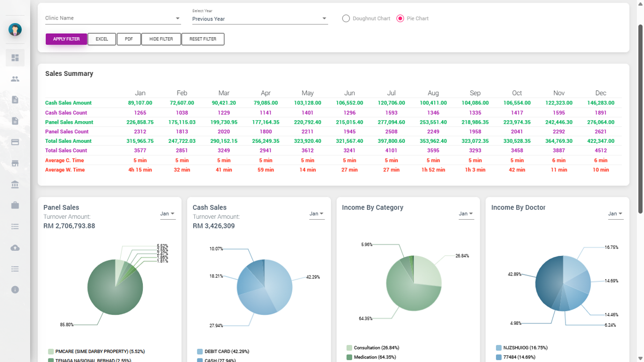Open the Panel Sales month dropdown
Image resolution: width=644 pixels, height=362 pixels.
(168, 214)
